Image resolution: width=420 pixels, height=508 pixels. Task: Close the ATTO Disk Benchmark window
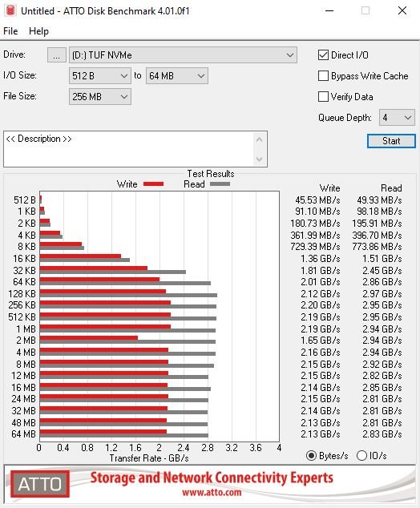coord(402,10)
